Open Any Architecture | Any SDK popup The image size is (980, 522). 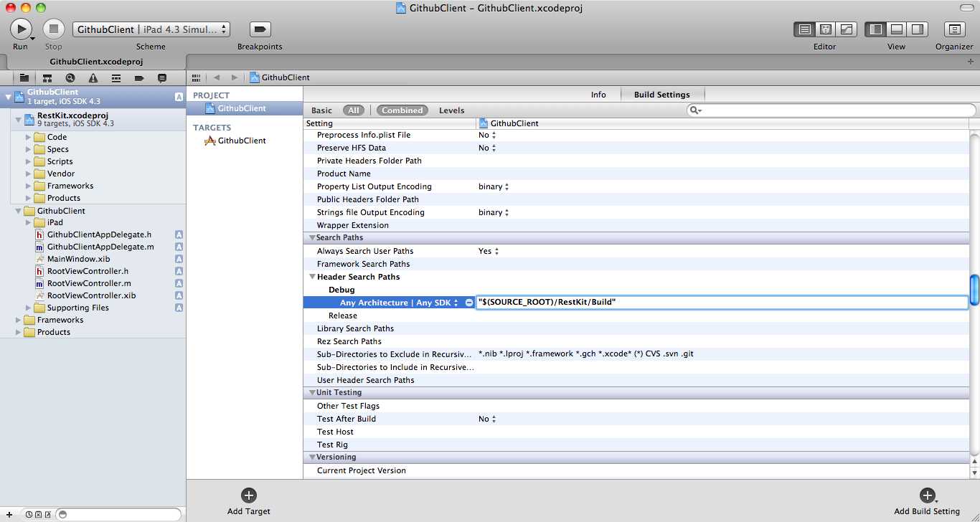coord(399,303)
